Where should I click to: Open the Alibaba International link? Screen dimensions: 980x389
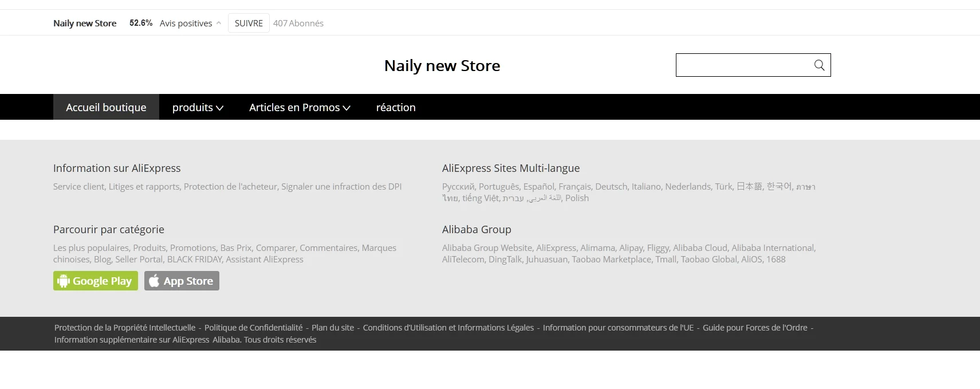pyautogui.click(x=773, y=248)
